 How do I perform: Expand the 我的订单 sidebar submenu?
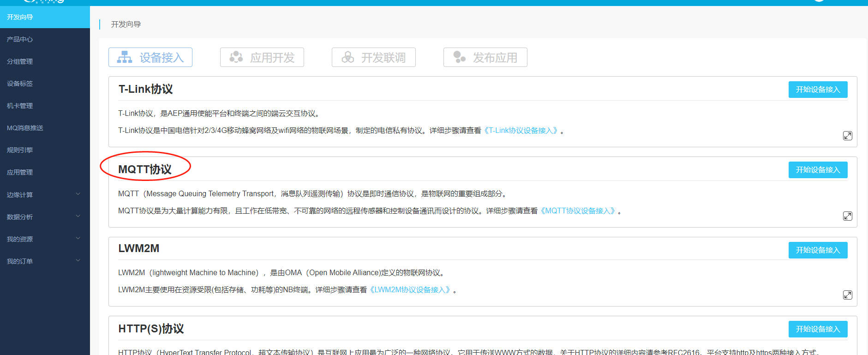(x=78, y=261)
